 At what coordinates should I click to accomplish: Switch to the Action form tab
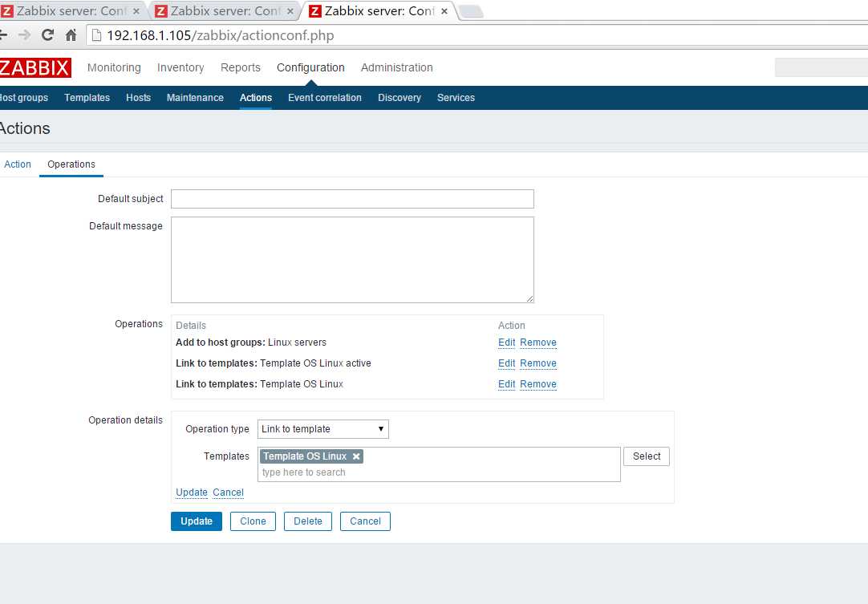click(x=18, y=164)
